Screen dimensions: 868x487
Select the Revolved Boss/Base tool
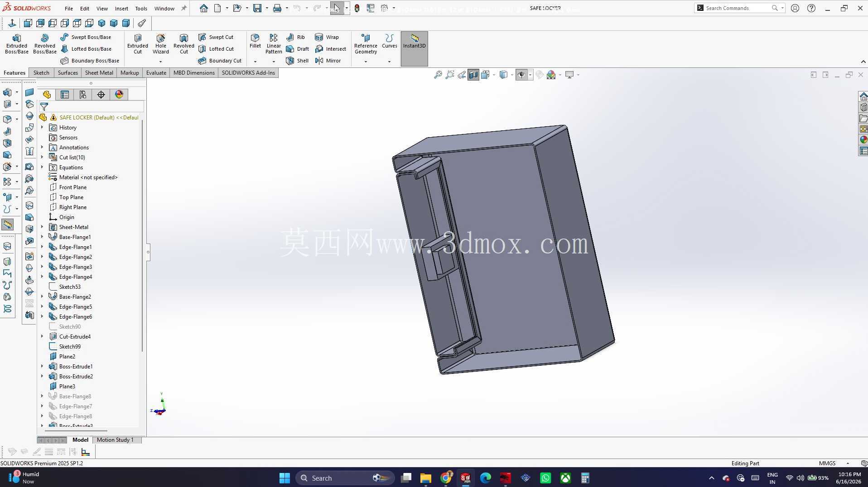point(44,44)
